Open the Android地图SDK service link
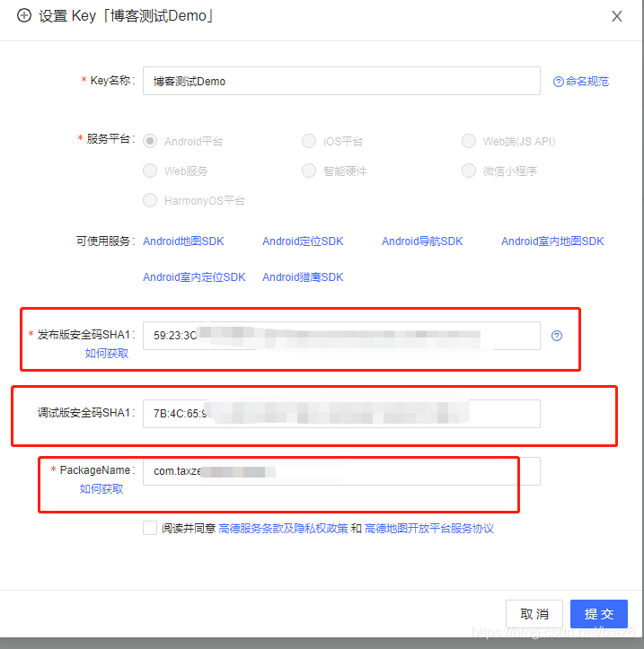This screenshot has height=649, width=644. click(x=183, y=241)
